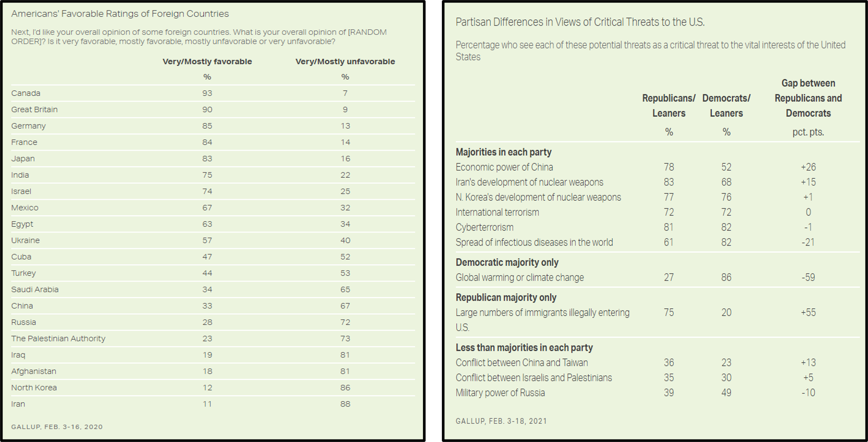Screen dimensions: 868x442
Task: Select the 'Gap between Republicans and Democrats' header
Action: [808, 98]
